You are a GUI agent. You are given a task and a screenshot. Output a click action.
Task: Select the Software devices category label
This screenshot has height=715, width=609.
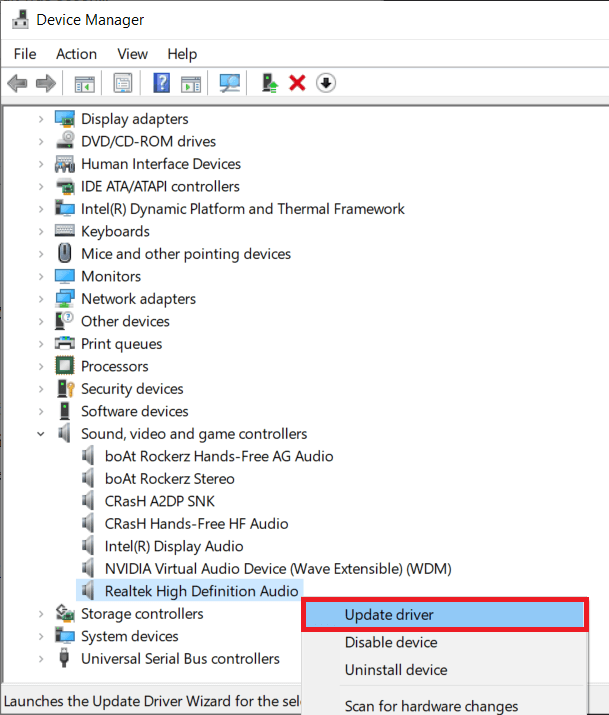coord(134,411)
